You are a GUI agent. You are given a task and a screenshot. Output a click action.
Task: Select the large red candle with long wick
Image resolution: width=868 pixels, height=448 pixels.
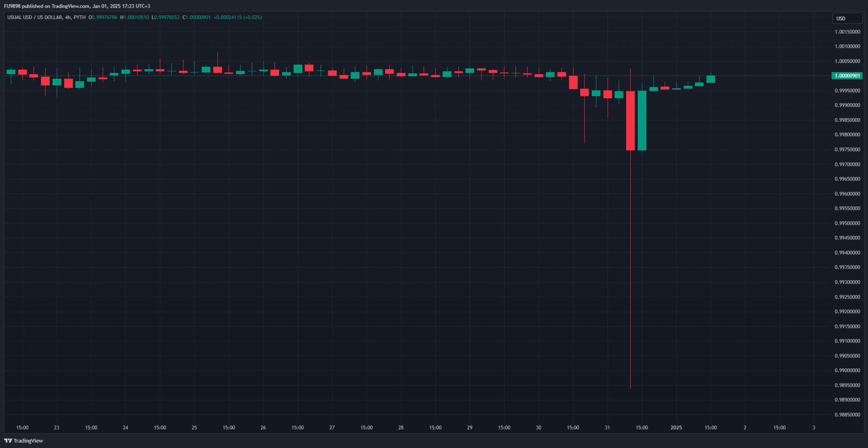point(630,120)
